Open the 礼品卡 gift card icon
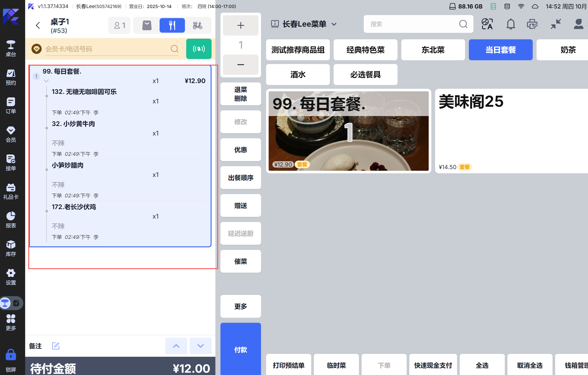Viewport: 588px width, 375px height. pos(11,191)
